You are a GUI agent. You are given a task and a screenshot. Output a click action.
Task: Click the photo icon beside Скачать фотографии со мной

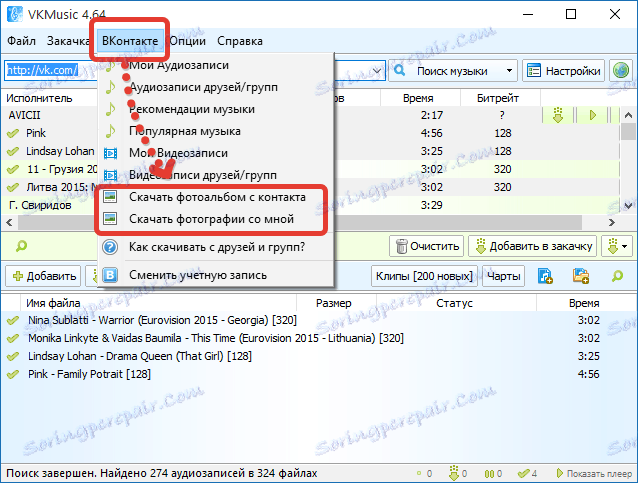point(110,219)
